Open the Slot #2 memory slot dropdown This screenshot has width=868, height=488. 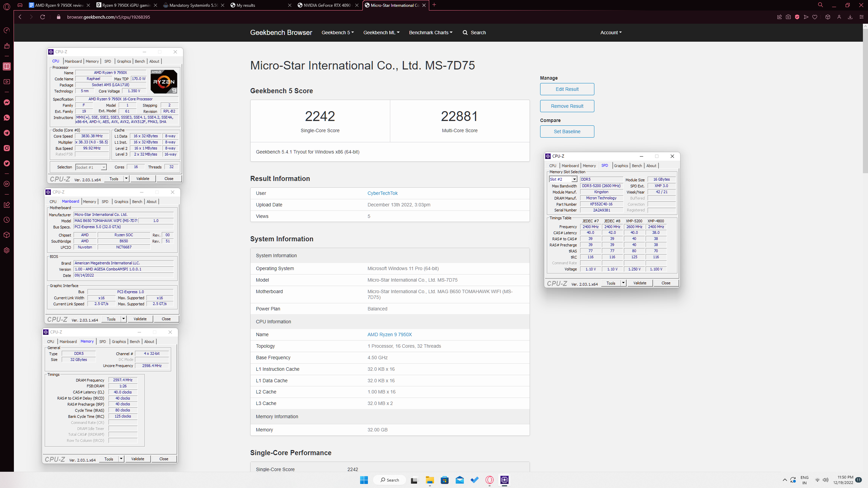[x=563, y=179]
